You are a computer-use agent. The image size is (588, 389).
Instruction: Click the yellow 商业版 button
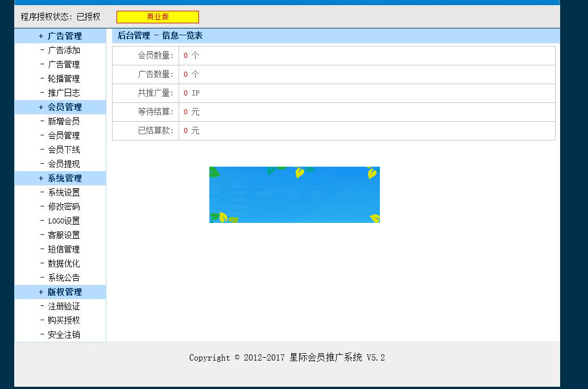[x=158, y=17]
